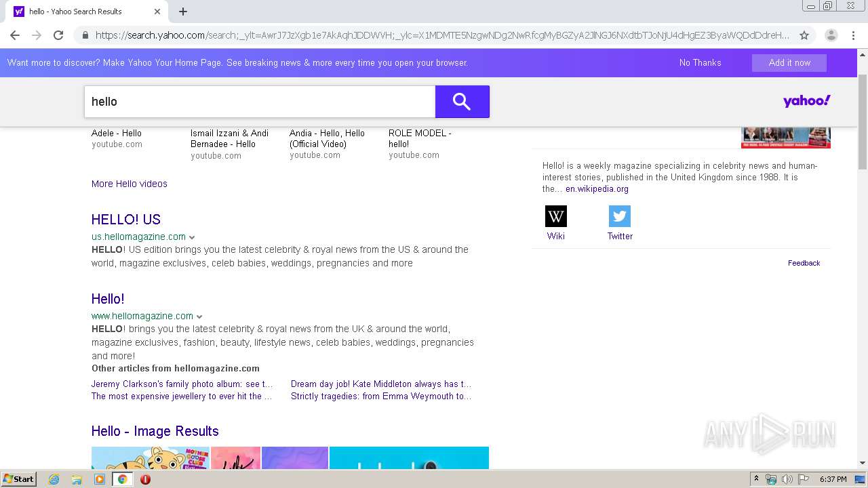The width and height of the screenshot is (868, 488).
Task: Click More Hello videos link
Action: [x=130, y=184]
